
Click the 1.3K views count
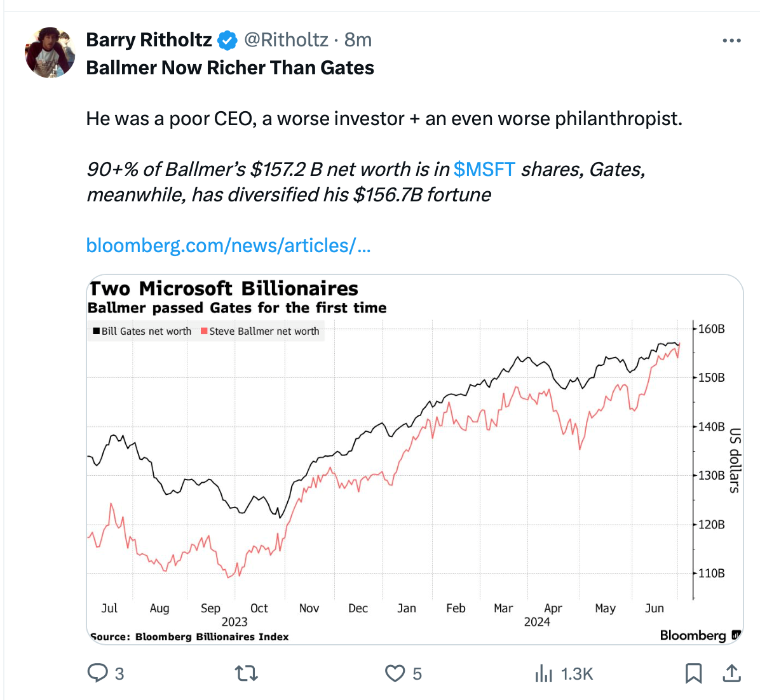(577, 674)
